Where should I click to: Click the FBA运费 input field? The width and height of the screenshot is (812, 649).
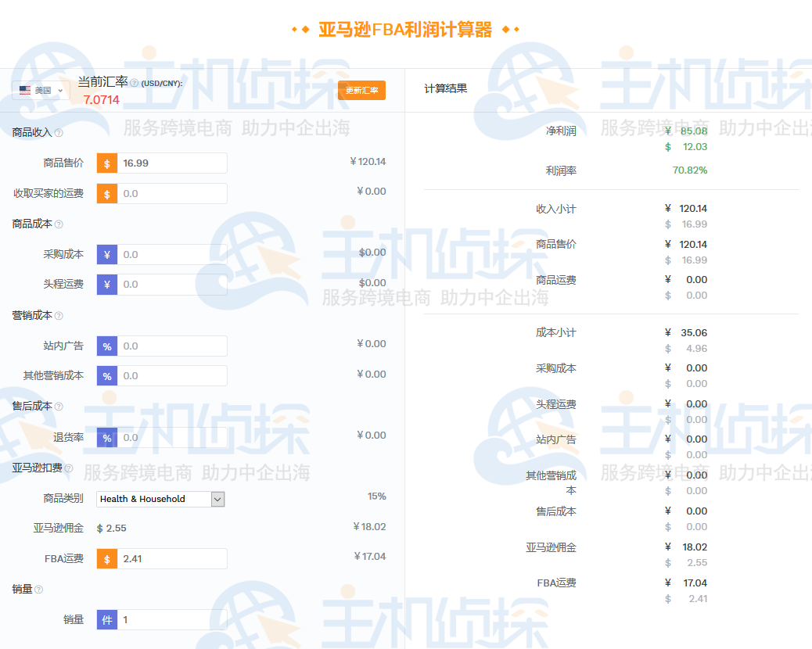(172, 558)
